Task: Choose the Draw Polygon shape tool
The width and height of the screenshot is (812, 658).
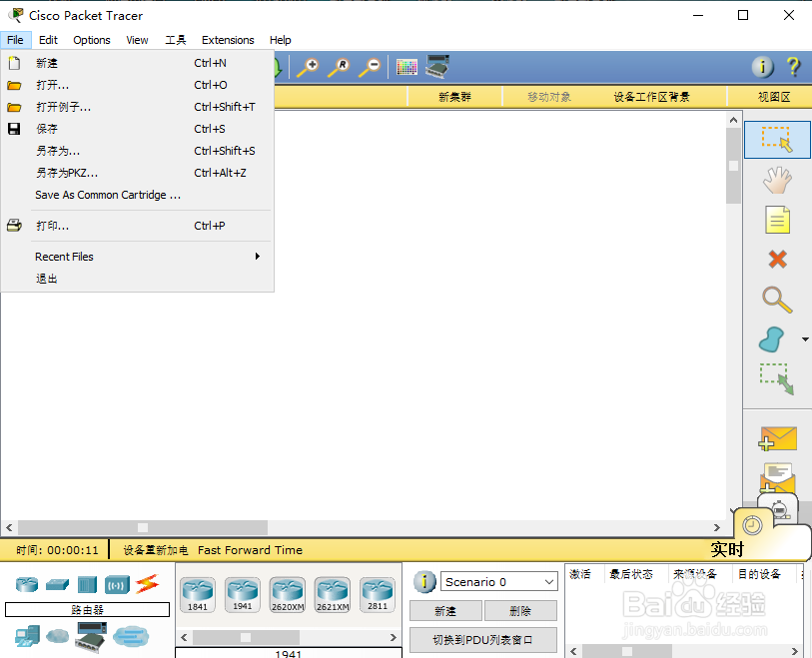Action: click(x=772, y=339)
